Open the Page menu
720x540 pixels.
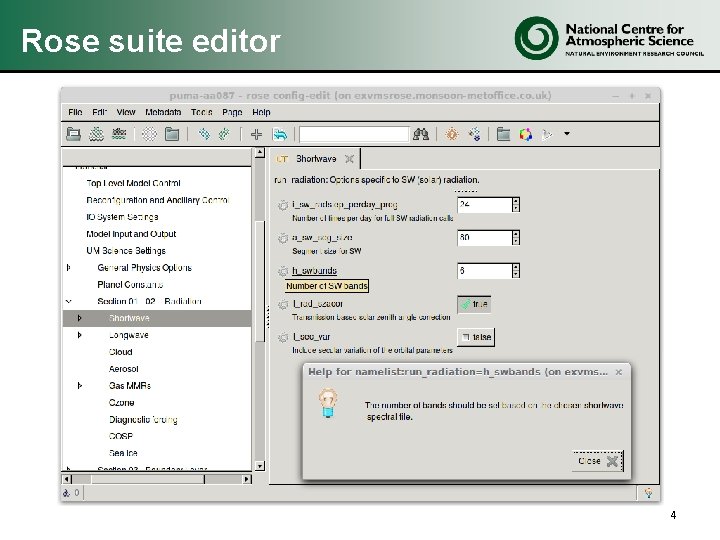pyautogui.click(x=232, y=112)
